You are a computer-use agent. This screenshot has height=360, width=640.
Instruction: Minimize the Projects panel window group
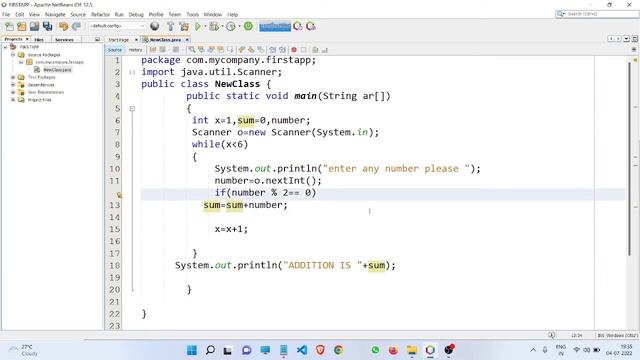[97, 40]
